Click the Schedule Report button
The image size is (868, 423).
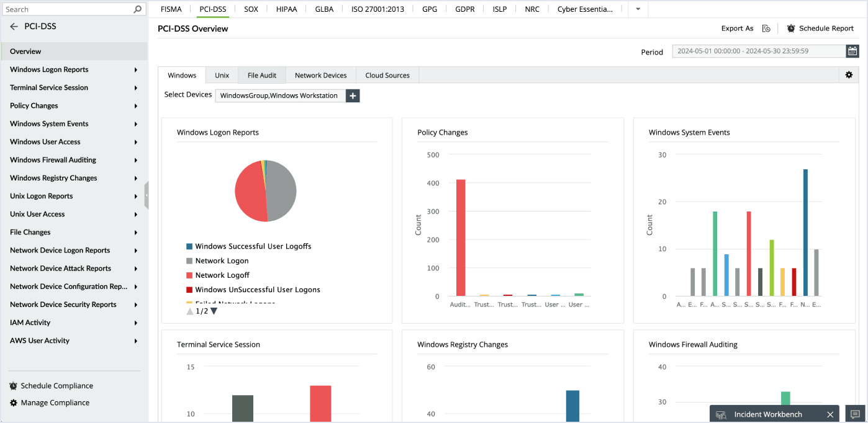(820, 28)
